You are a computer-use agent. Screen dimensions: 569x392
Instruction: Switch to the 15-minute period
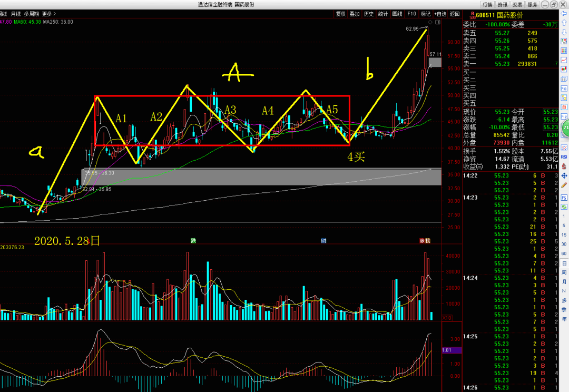(564, 235)
